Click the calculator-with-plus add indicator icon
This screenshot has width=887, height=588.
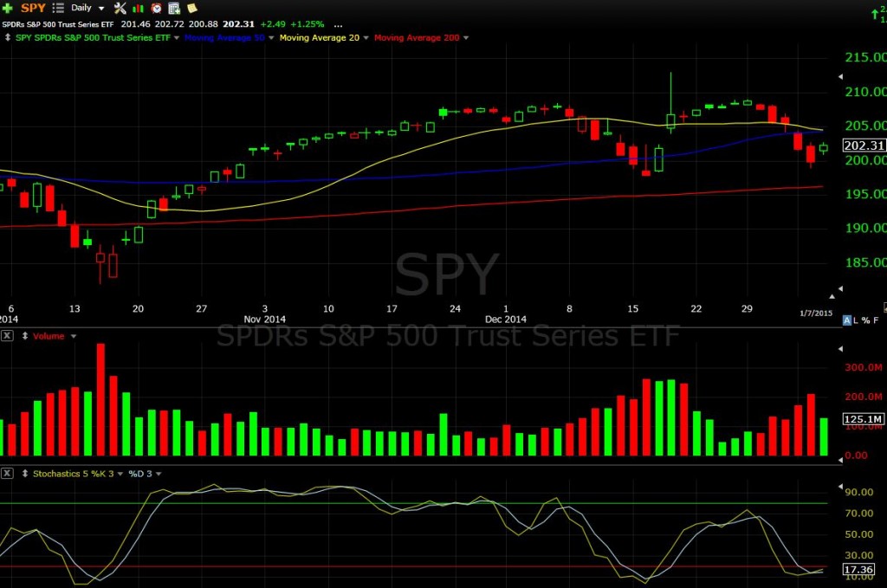pyautogui.click(x=174, y=8)
